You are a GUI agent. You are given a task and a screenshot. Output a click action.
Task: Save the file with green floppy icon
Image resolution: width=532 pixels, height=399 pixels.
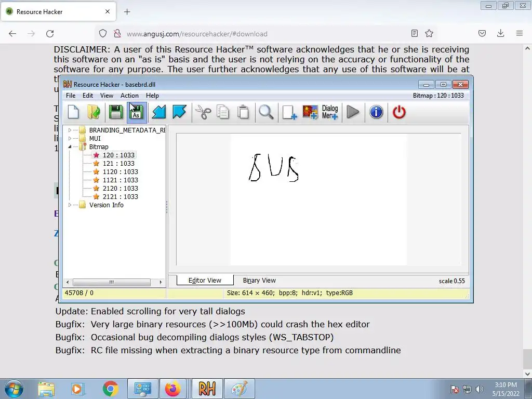(116, 112)
